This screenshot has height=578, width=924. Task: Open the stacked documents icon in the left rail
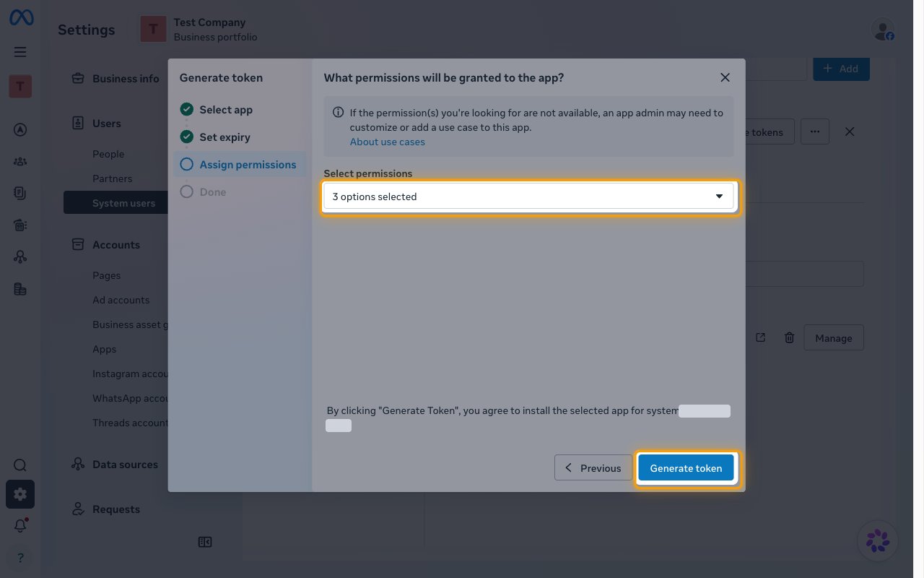click(20, 194)
